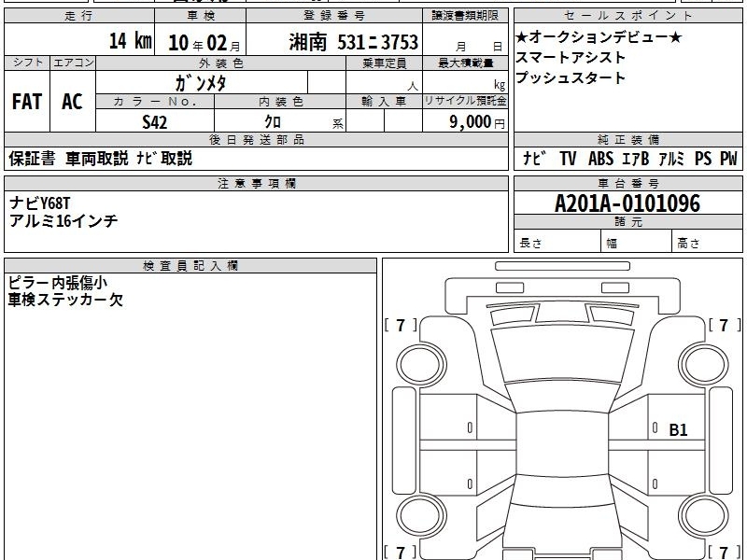Select registration number '湘南 531 3753'

354,42
